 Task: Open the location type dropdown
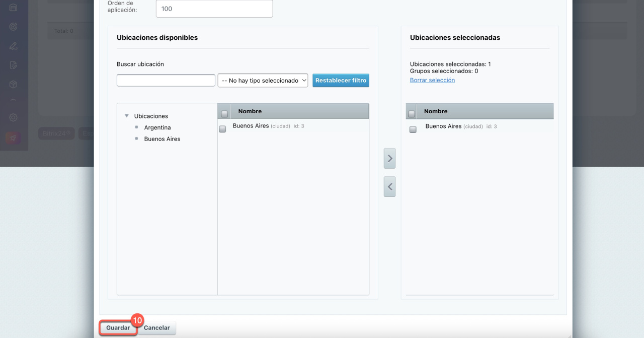(263, 81)
